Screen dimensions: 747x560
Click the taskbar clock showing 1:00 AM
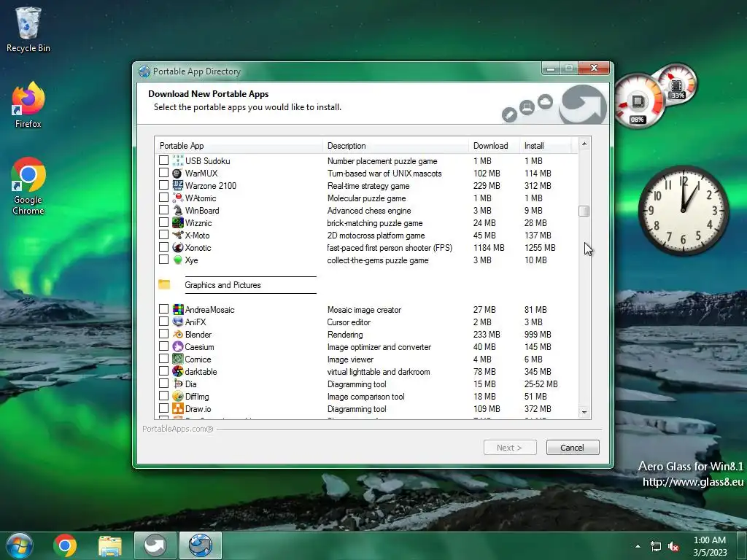pyautogui.click(x=710, y=545)
